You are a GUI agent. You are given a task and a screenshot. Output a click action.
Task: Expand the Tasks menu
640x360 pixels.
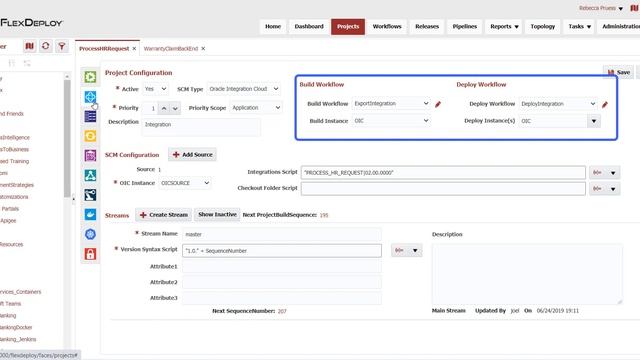[x=579, y=27]
